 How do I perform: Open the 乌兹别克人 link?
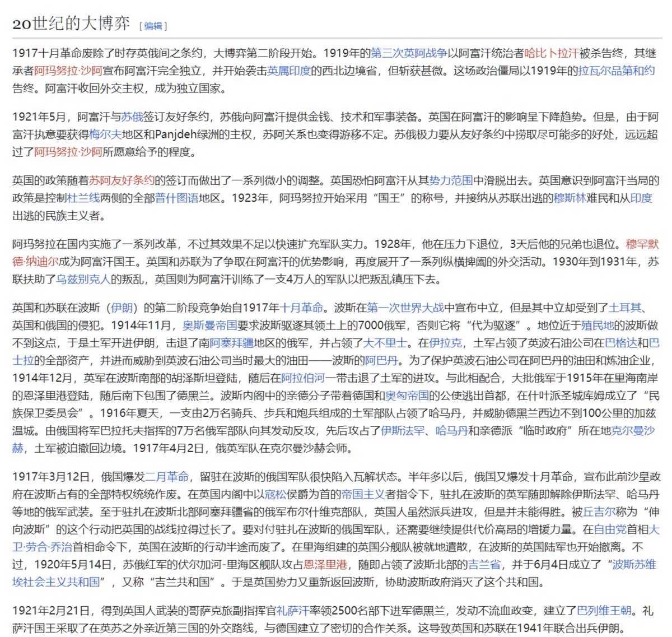(x=83, y=278)
